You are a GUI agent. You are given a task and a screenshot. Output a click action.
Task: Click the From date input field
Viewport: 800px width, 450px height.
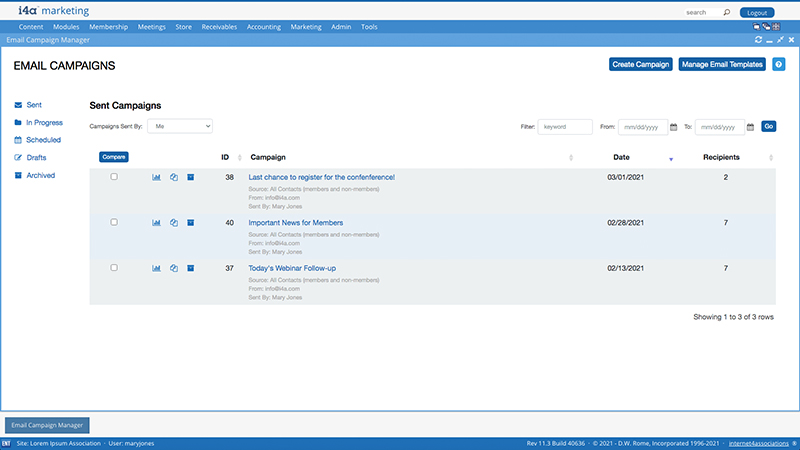[642, 127]
